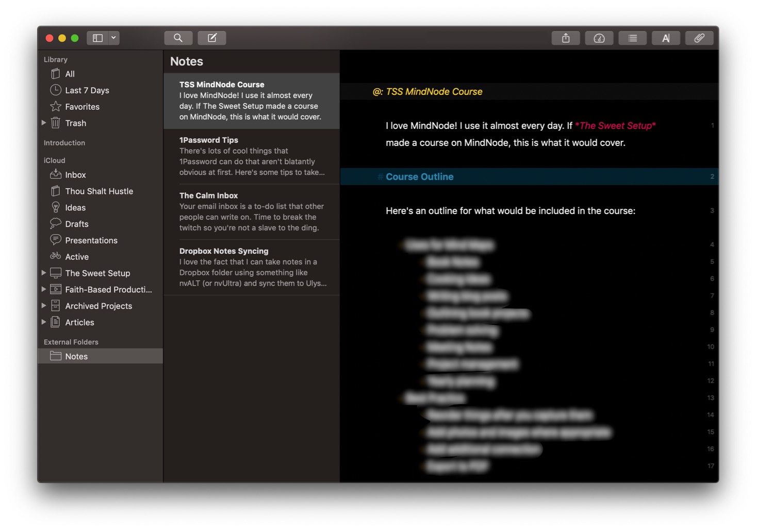Viewport: 757px width, 532px height.
Task: Click the External Folders section header
Action: coord(71,342)
